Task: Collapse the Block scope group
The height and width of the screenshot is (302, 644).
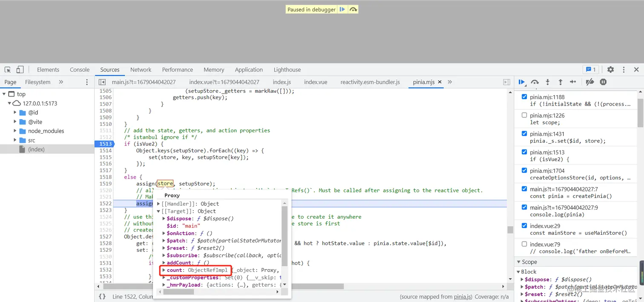Action: (519, 272)
